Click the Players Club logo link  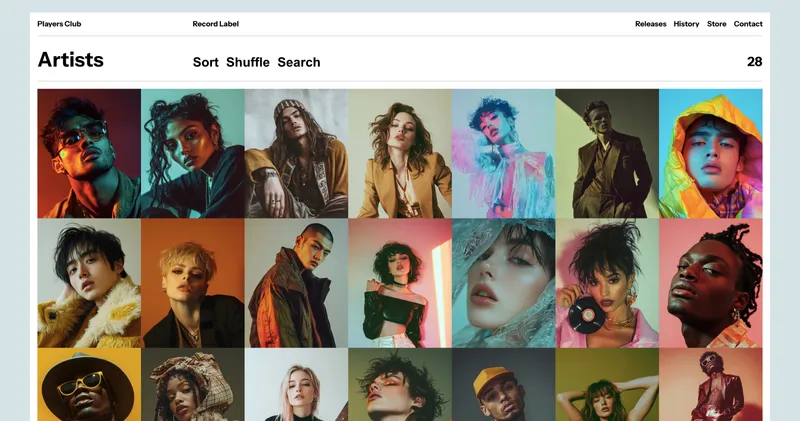(x=59, y=24)
